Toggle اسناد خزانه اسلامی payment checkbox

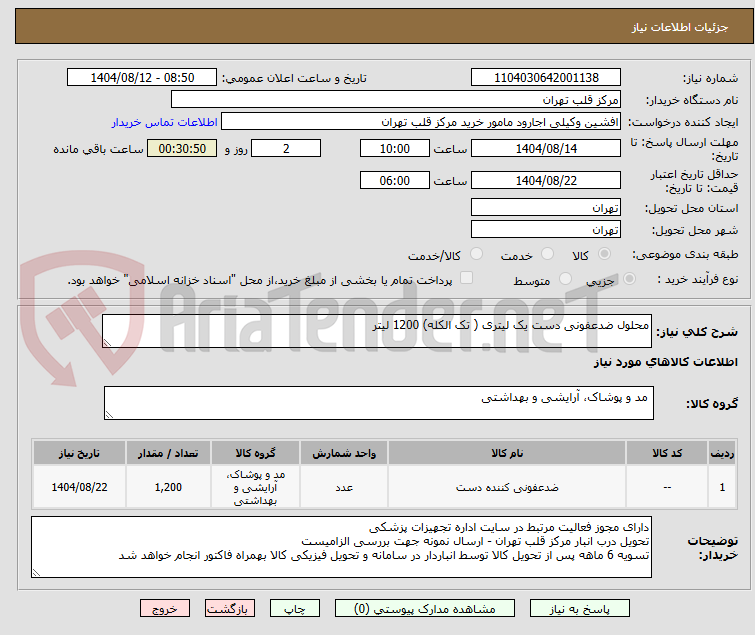tap(466, 278)
